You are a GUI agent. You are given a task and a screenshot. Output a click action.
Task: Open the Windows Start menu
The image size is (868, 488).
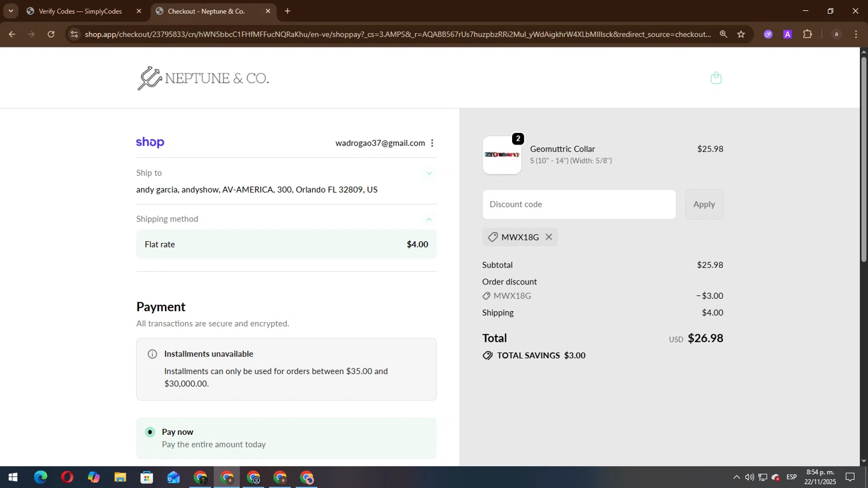coord(13,478)
